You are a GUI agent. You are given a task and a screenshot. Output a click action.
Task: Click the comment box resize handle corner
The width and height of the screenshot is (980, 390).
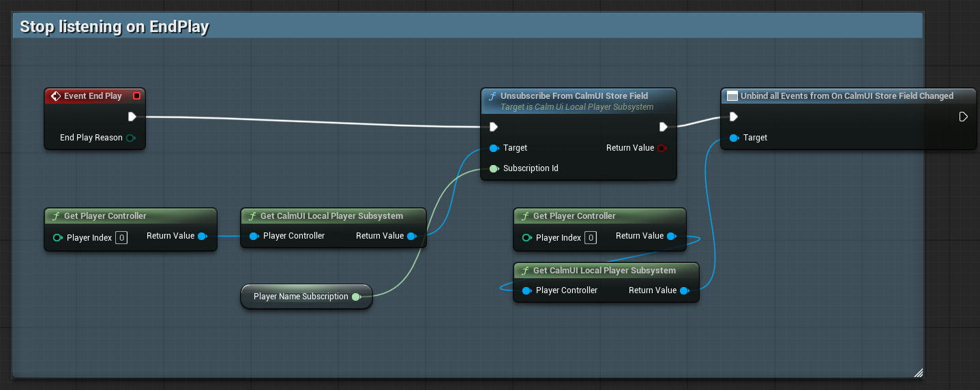tap(918, 372)
